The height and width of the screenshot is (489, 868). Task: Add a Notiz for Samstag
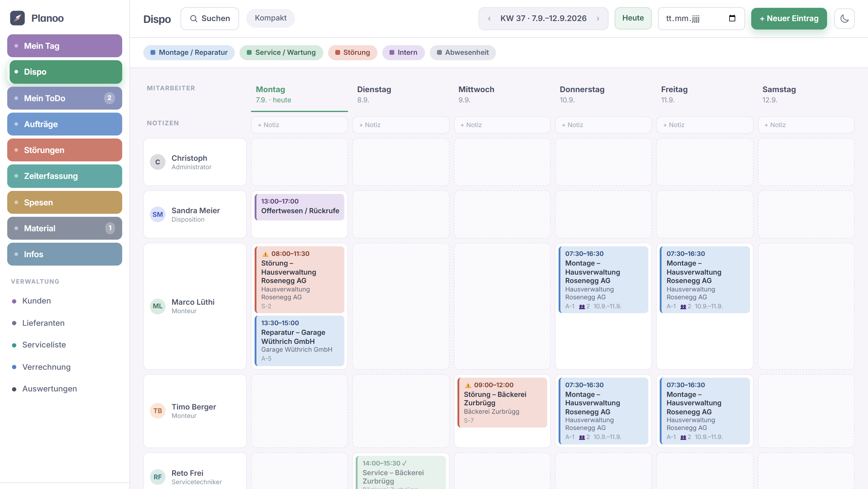[x=806, y=125]
